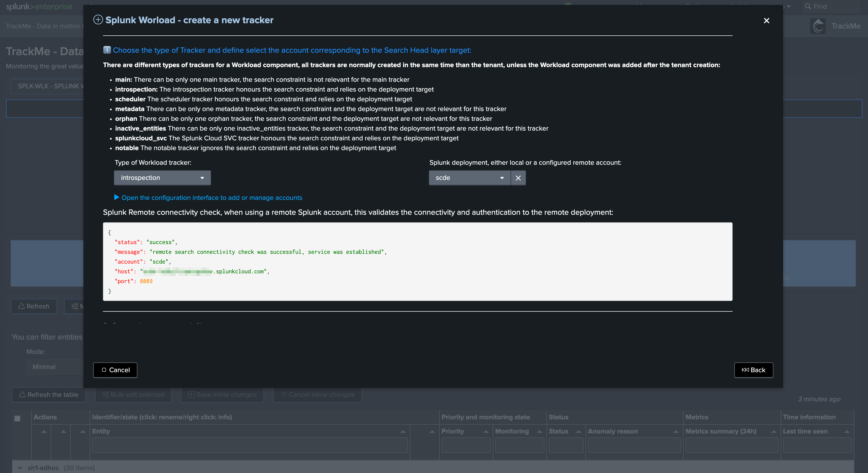868x473 pixels.
Task: Open the Type of Workload tracker dropdown
Action: coord(162,178)
